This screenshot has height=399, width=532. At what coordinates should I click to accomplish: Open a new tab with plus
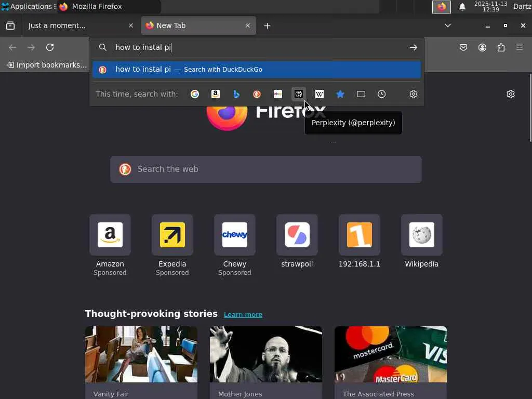coord(268,26)
